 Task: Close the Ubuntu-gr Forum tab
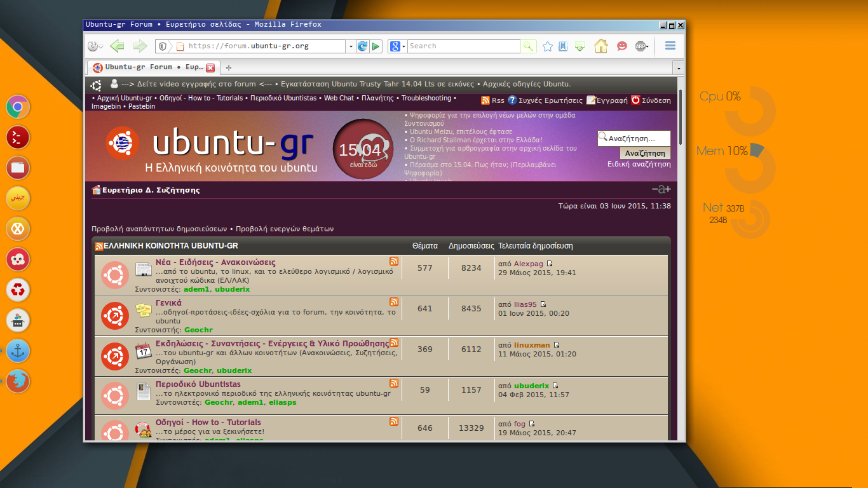[210, 67]
